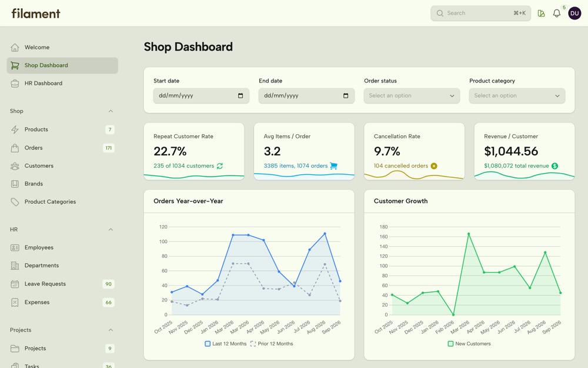Click the dollar icon on Revenue card

point(554,166)
